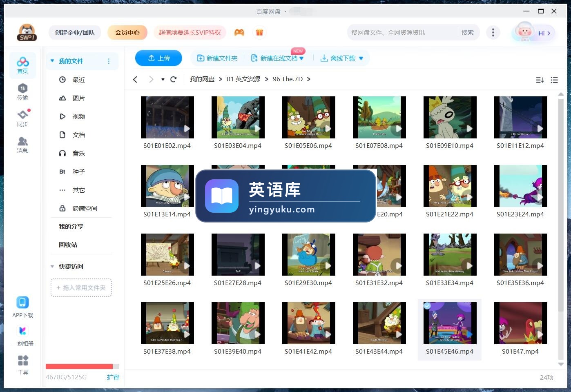The width and height of the screenshot is (571, 392).
Task: Open the 消息 messages section
Action: tap(22, 145)
